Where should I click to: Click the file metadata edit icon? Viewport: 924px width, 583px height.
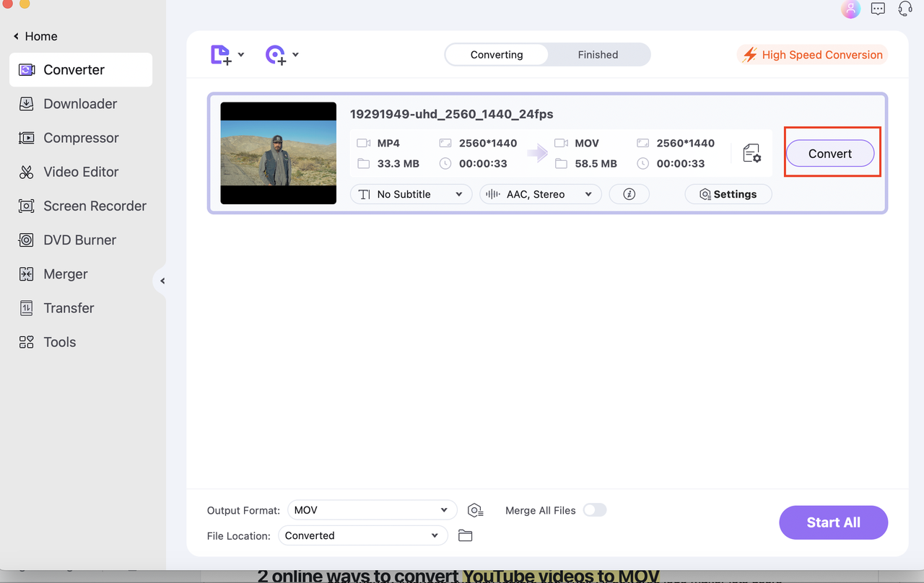(x=751, y=153)
